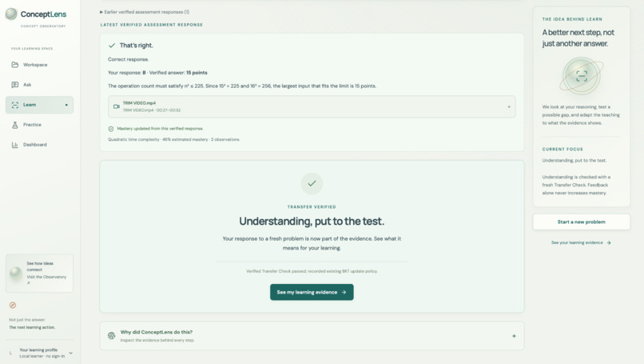Screen dimensions: 644x364
Task: Click the Learn scan-frame icon
Action: [15, 105]
